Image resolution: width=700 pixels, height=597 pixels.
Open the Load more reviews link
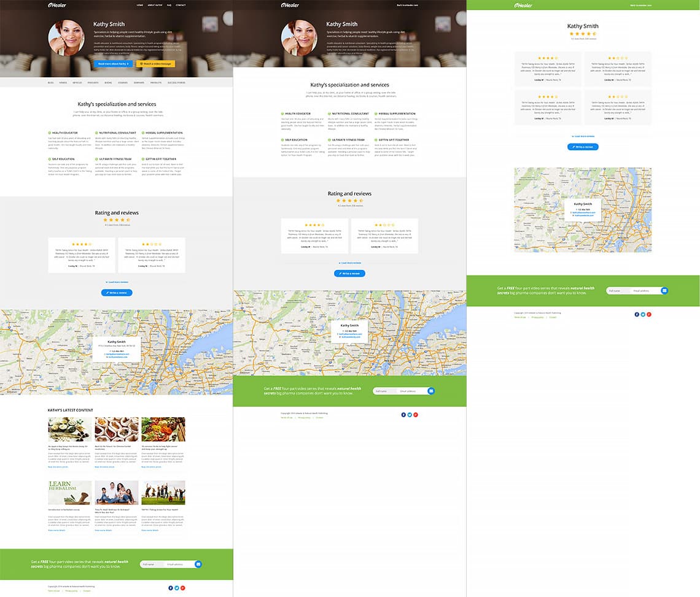coord(117,282)
